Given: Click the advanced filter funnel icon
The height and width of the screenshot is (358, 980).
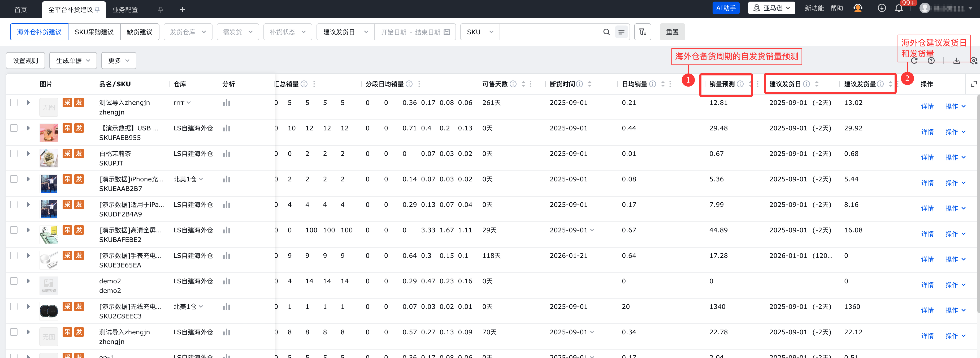Looking at the screenshot, I should point(643,32).
